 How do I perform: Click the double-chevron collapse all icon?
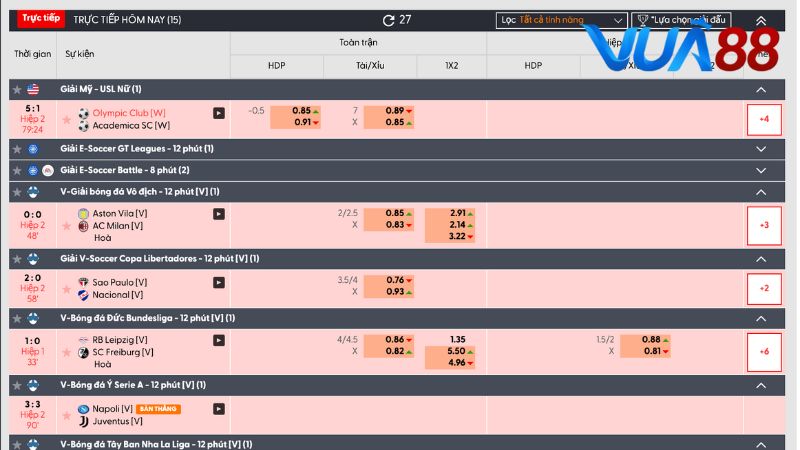tap(761, 20)
